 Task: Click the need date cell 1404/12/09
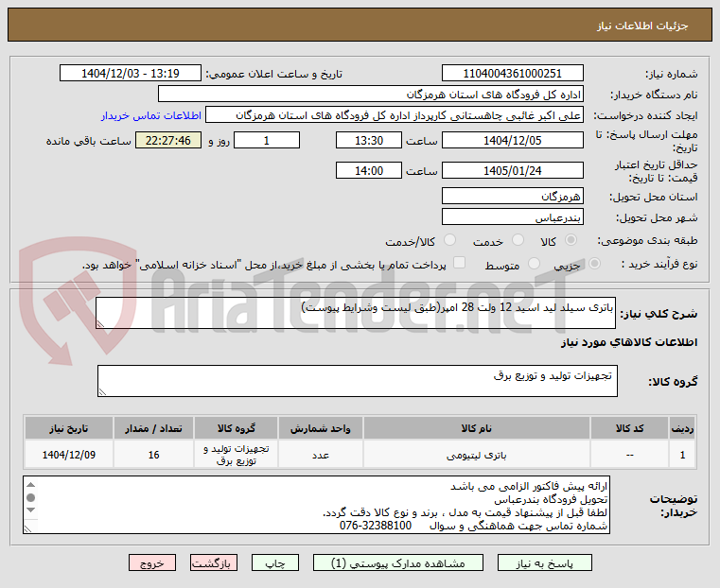[x=69, y=455]
